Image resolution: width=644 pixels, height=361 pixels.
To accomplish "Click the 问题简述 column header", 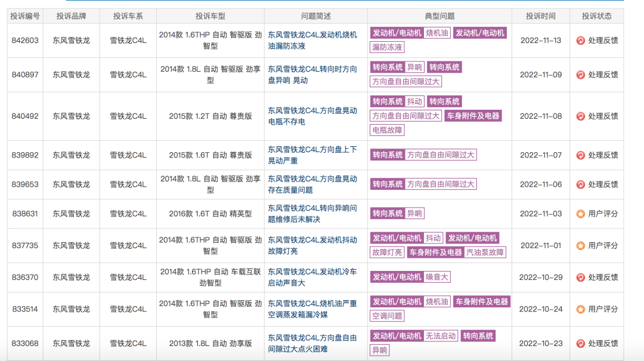I will (x=316, y=16).
